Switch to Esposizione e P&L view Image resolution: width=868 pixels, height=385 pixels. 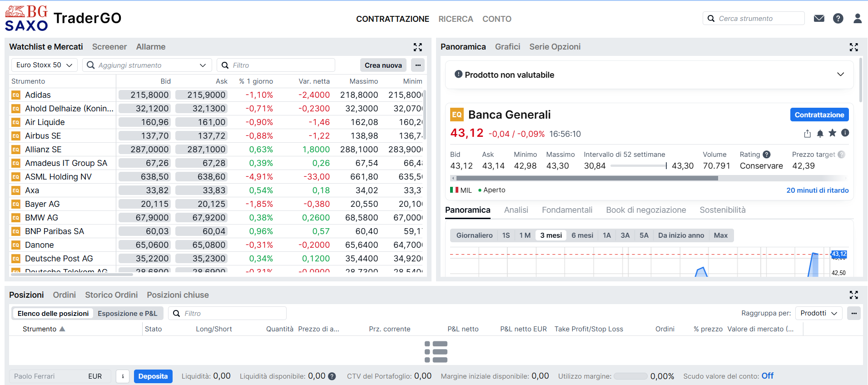click(127, 314)
